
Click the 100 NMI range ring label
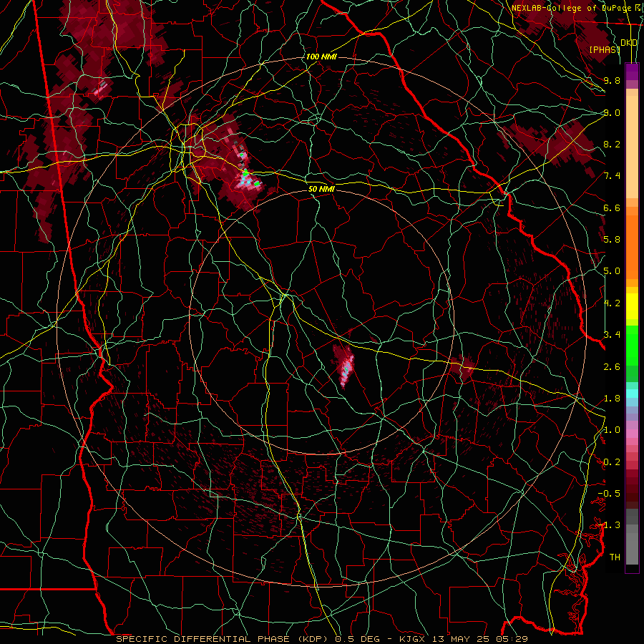pos(321,57)
